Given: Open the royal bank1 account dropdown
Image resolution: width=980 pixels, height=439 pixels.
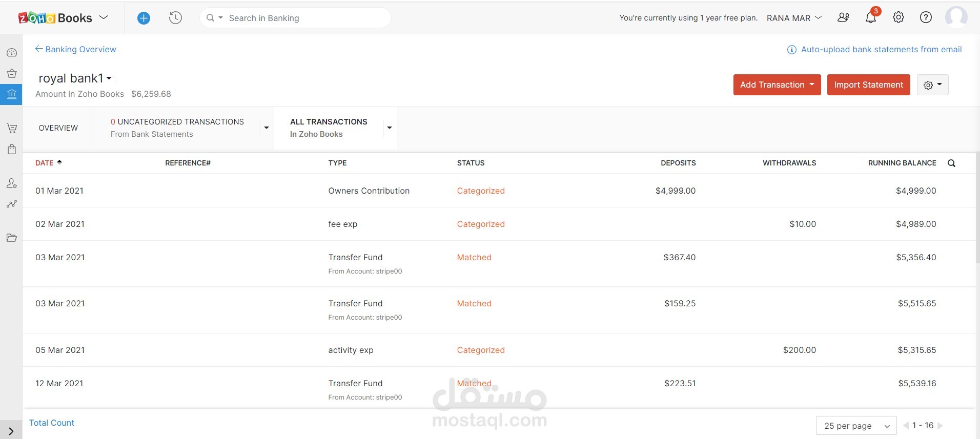Looking at the screenshot, I should [x=109, y=78].
